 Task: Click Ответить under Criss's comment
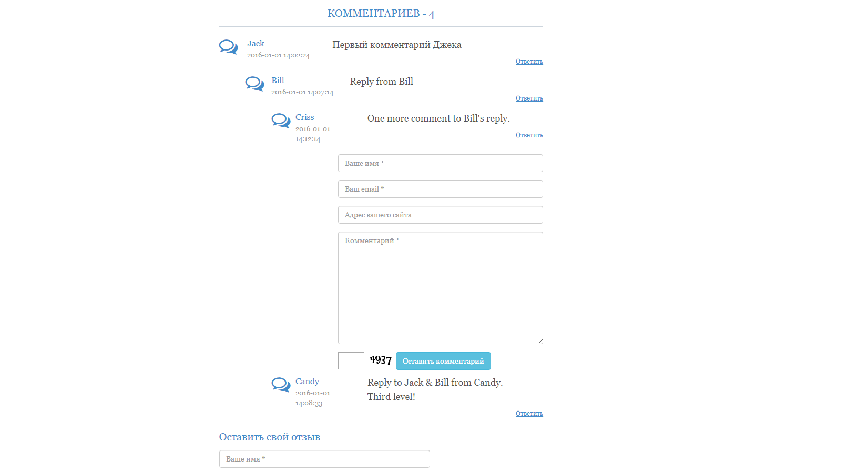click(529, 135)
